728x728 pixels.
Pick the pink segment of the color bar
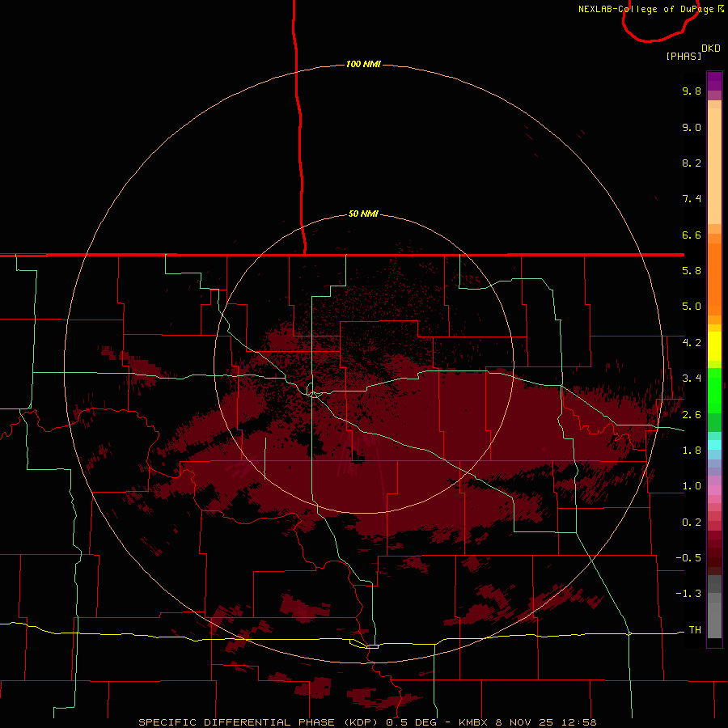pos(714,489)
